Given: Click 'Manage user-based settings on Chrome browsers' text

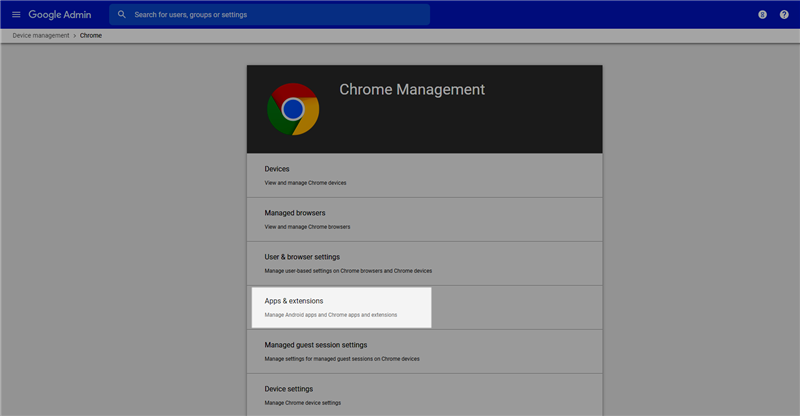Looking at the screenshot, I should [348, 271].
